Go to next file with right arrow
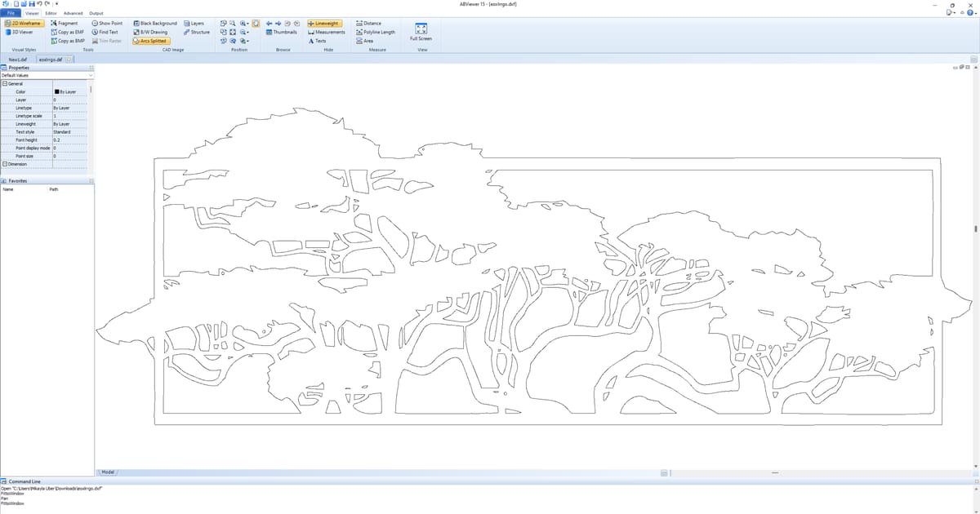The height and width of the screenshot is (514, 980). [278, 24]
